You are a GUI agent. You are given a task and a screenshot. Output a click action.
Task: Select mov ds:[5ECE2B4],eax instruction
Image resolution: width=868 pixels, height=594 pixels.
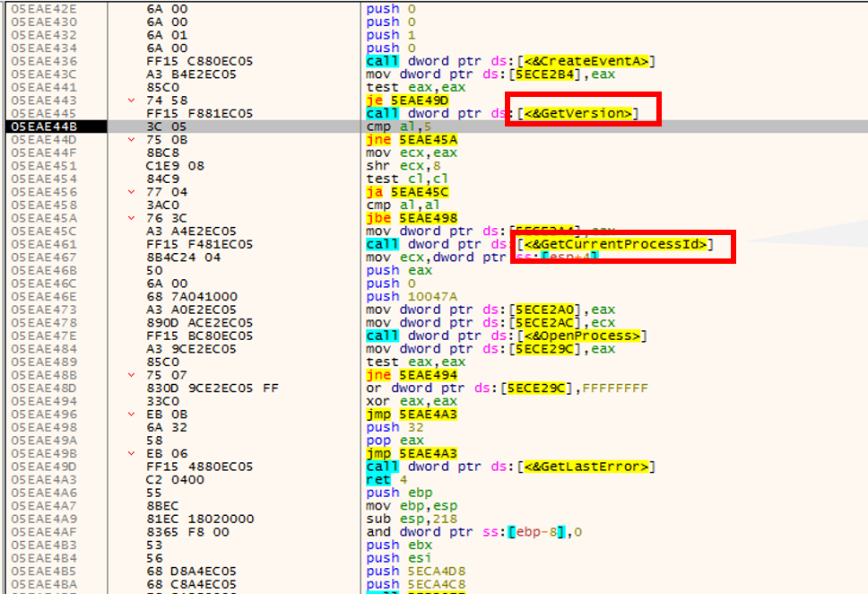point(490,74)
